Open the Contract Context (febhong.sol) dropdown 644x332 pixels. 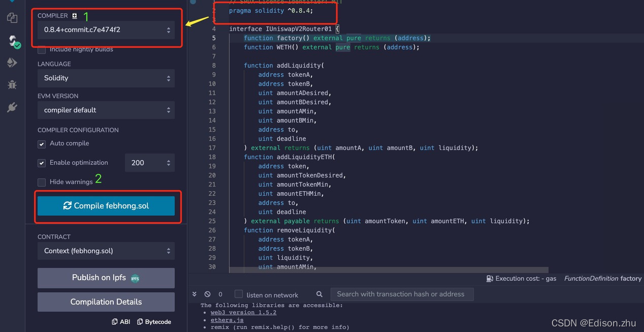(x=106, y=251)
